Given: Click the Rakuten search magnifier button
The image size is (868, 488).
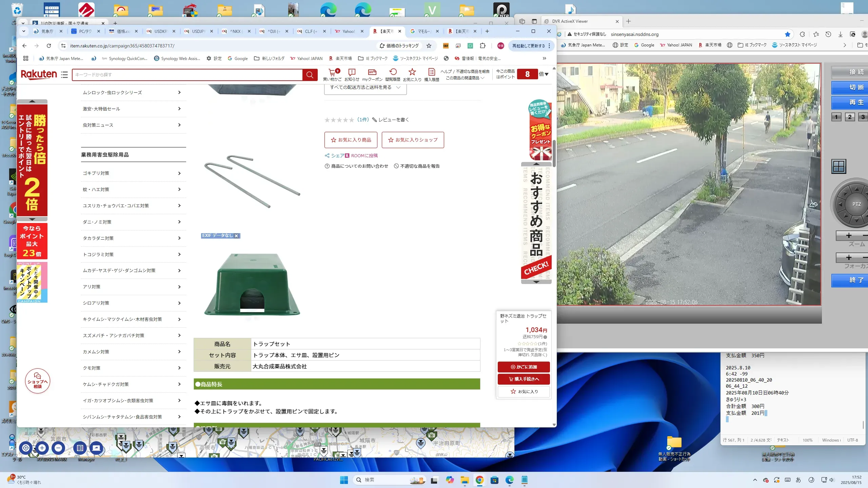Looking at the screenshot, I should coord(310,75).
